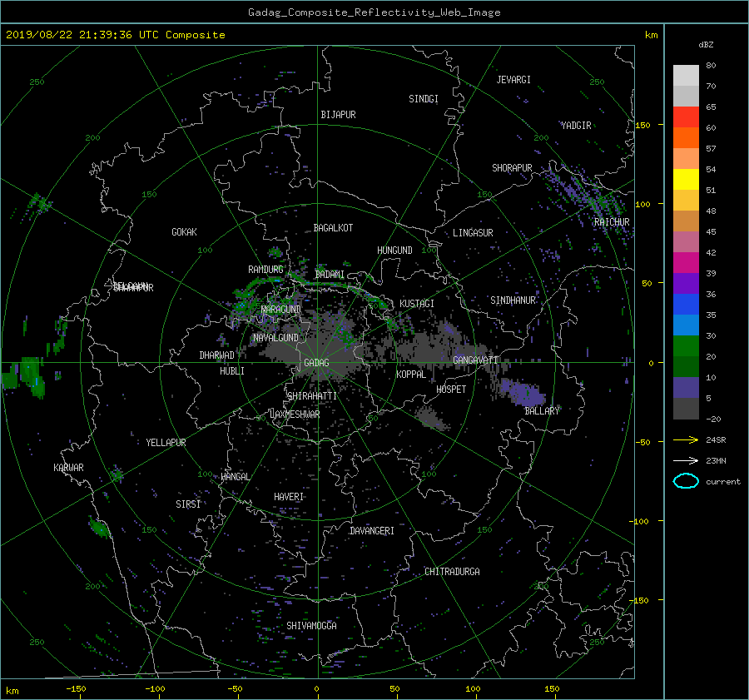The image size is (749, 700).
Task: Click the LAXMESHWAR city label
Action: click(x=295, y=415)
